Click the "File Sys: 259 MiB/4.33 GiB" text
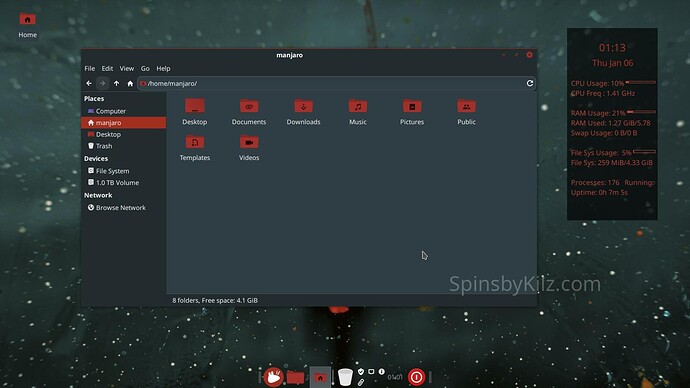Image resolution: width=690 pixels, height=388 pixels. pyautogui.click(x=612, y=163)
